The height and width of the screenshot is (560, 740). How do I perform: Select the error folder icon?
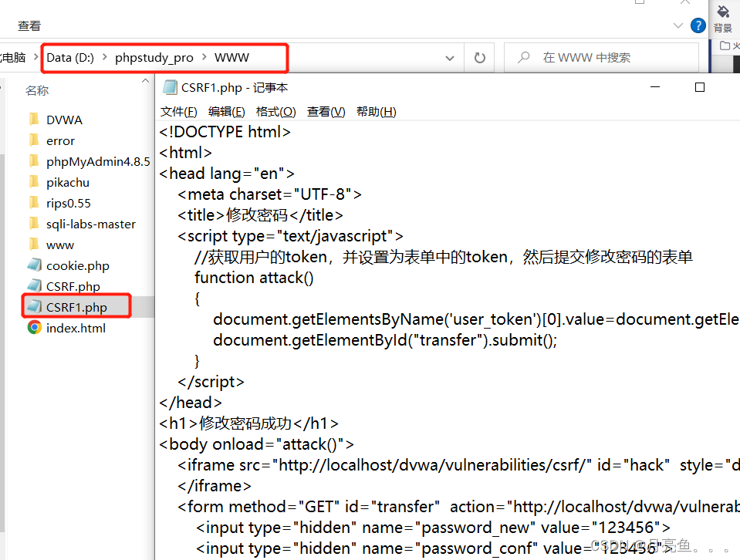(x=34, y=140)
